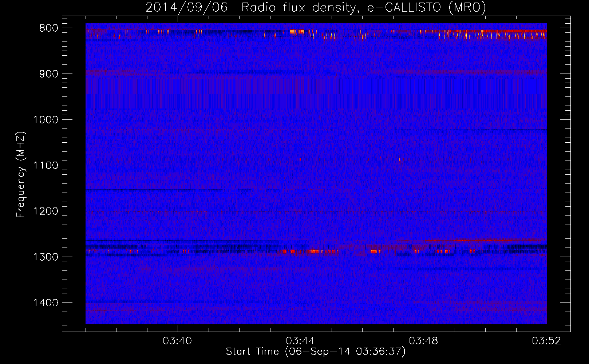Screen dimensions: 589x364
Task: Click the 1100 frequency axis label
Action: (46, 165)
